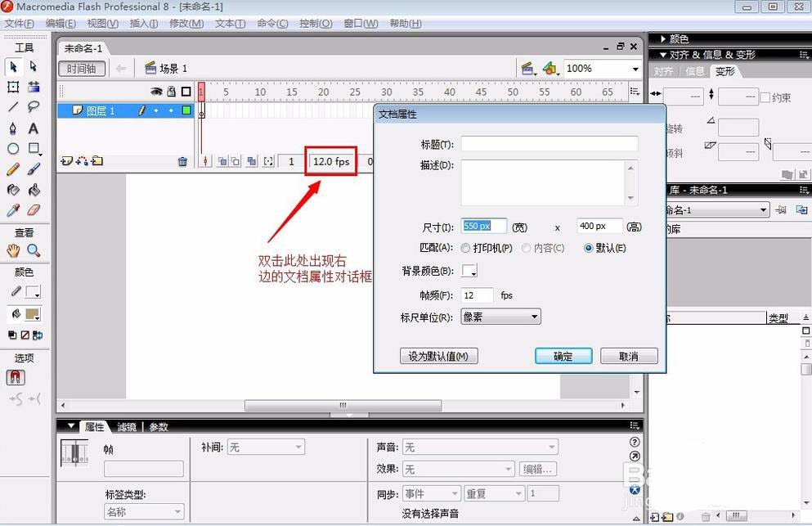Click the add motion guide icon
Viewport: 812px width, 526px height.
[x=82, y=161]
